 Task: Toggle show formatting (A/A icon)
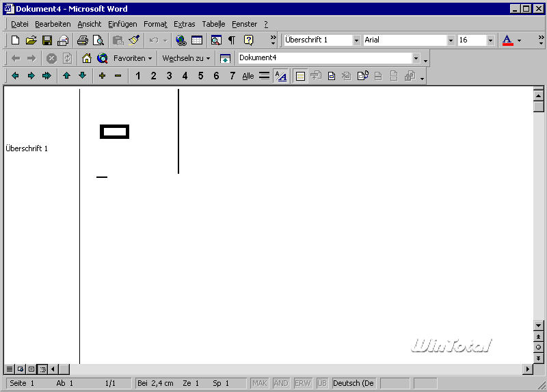coord(280,76)
